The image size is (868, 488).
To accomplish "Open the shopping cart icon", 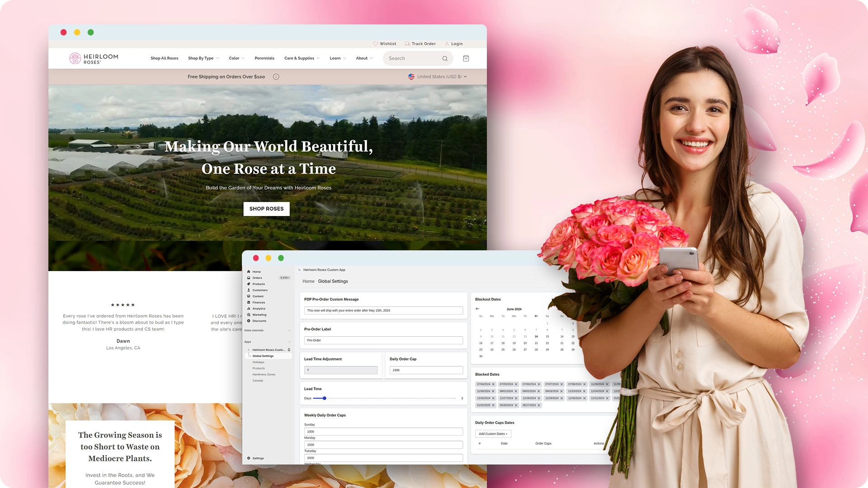I will click(466, 58).
